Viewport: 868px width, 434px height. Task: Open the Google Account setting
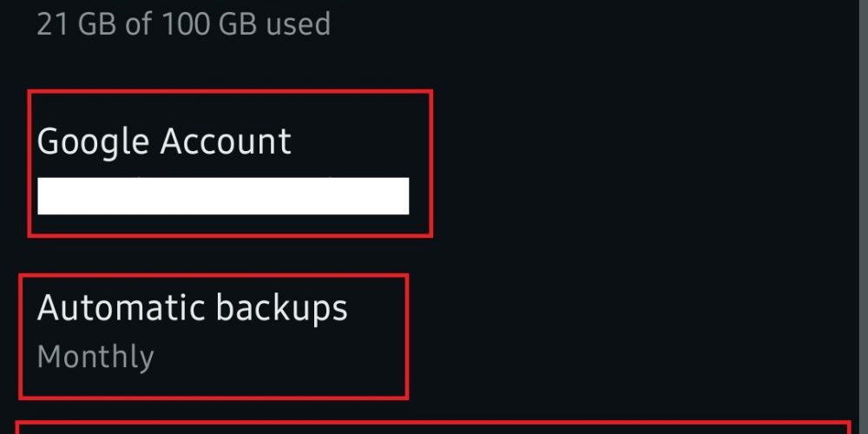coord(230,163)
